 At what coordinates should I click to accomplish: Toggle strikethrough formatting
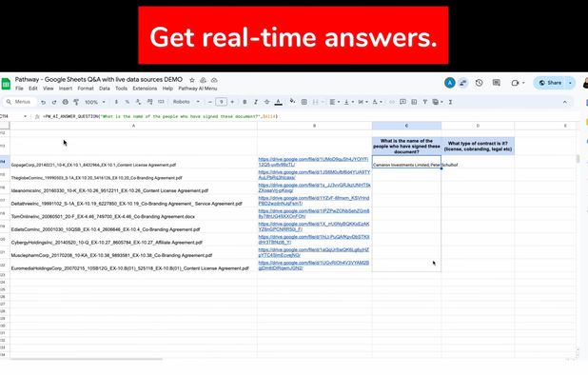(267, 102)
